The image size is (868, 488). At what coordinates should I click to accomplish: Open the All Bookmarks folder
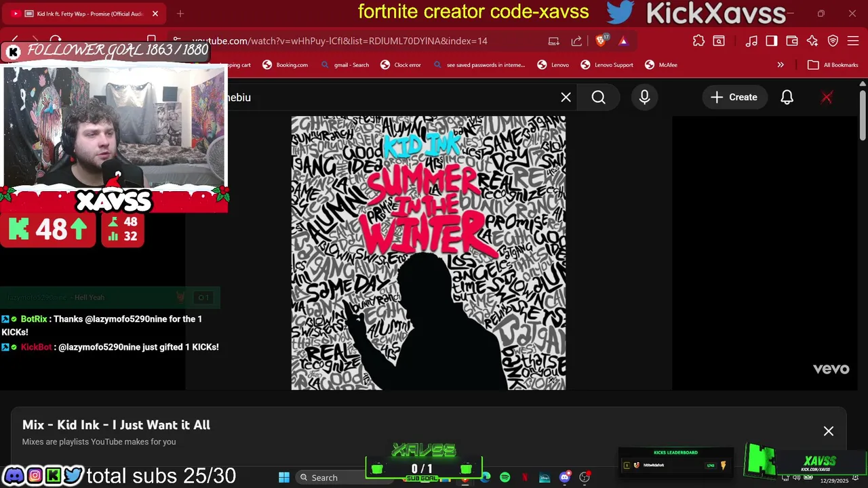[833, 65]
